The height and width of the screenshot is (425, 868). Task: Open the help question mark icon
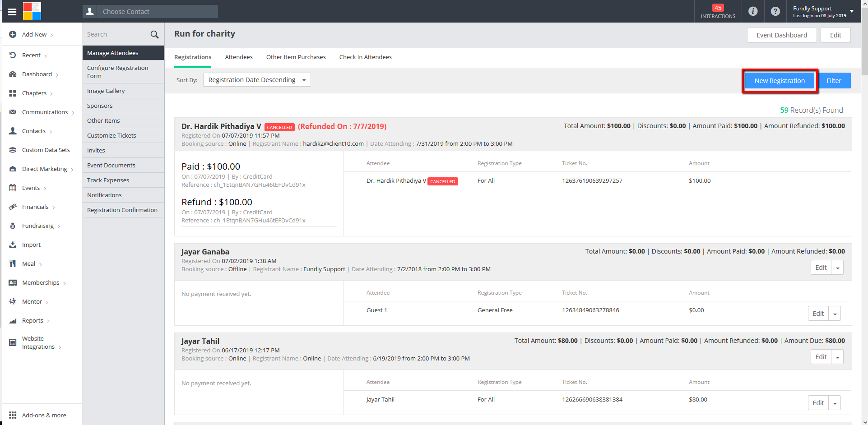pos(775,11)
